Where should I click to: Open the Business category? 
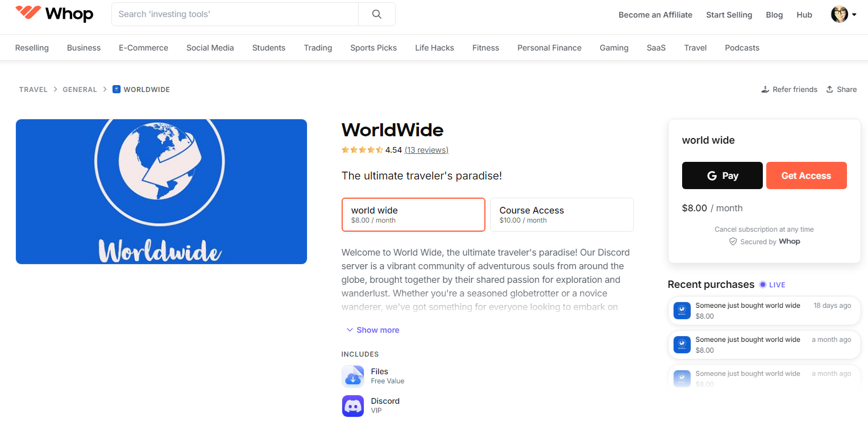click(84, 48)
